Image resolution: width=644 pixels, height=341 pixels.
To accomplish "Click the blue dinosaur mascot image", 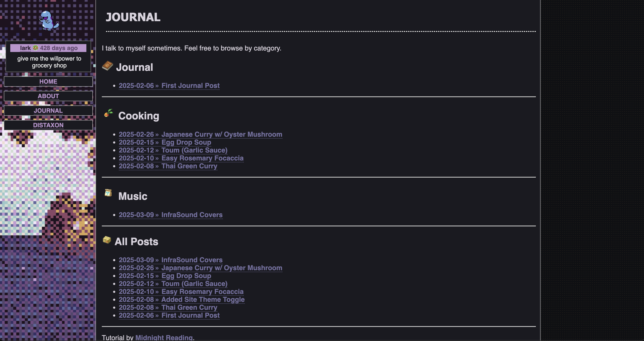I will point(49,21).
